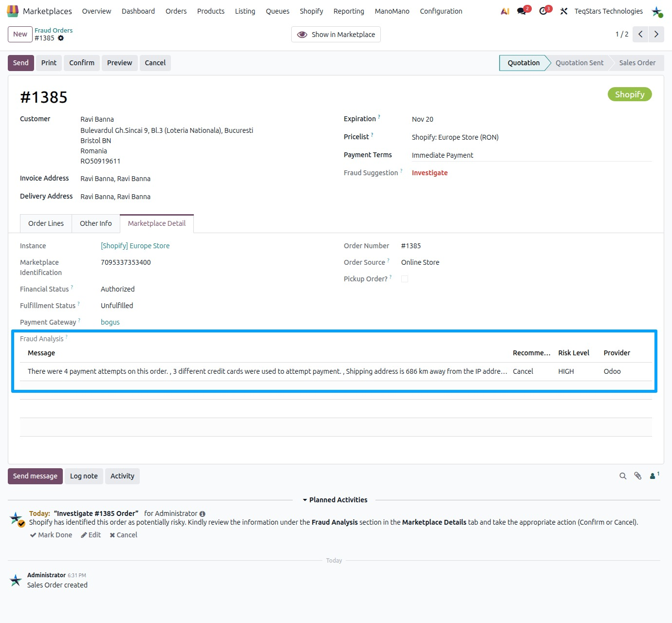Viewport: 672px width, 623px height.
Task: Open the Marketplaces app home icon
Action: (x=13, y=11)
